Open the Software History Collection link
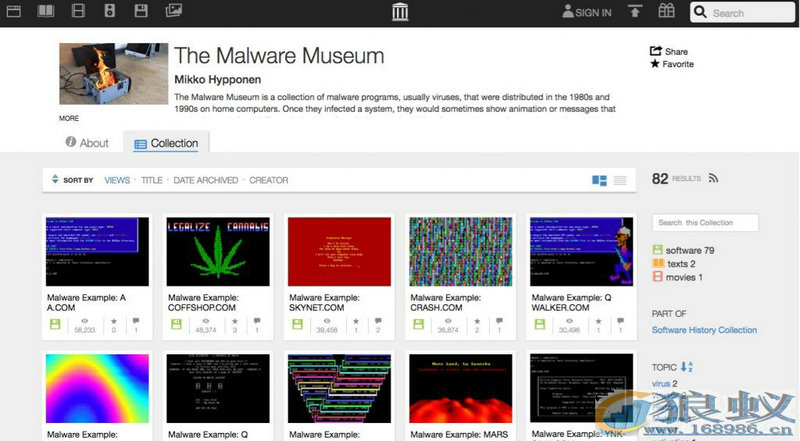This screenshot has height=441, width=800. point(704,330)
